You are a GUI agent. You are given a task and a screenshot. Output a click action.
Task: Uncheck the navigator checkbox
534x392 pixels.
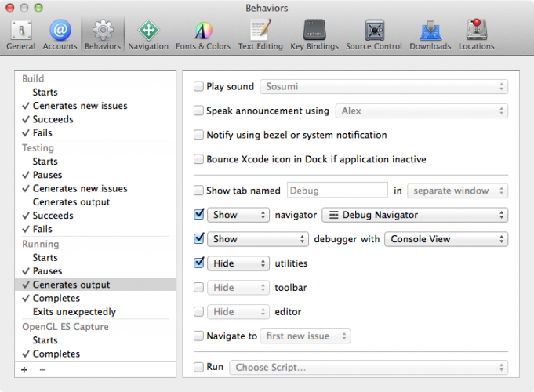[x=198, y=214]
